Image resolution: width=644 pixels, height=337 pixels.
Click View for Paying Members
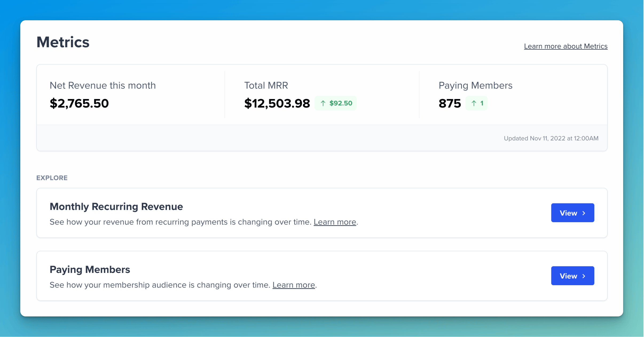point(572,276)
